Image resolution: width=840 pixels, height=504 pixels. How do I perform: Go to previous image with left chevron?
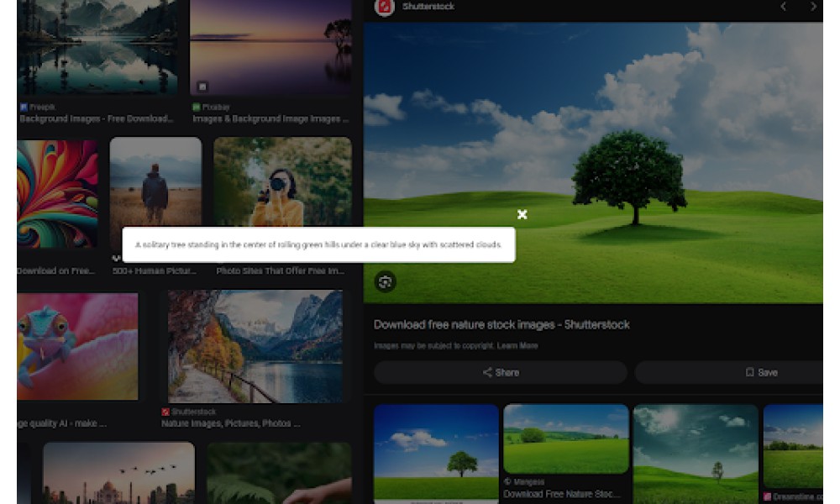[783, 7]
